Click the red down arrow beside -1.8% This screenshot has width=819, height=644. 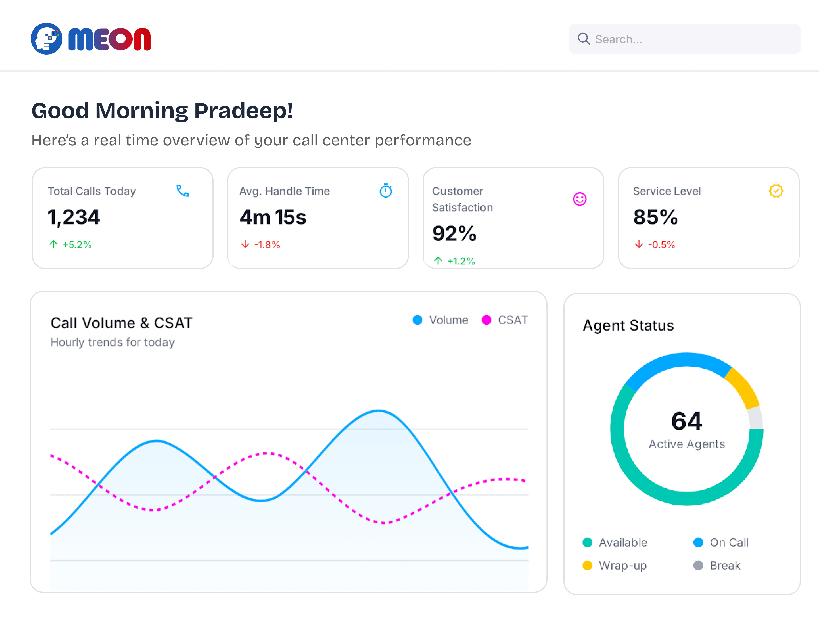(245, 244)
